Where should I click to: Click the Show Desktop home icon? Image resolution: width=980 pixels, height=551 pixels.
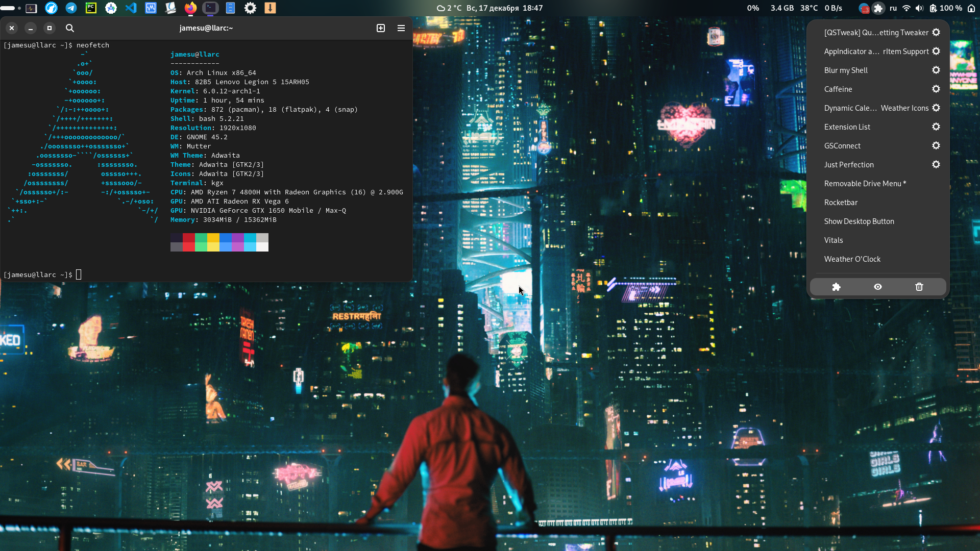(x=971, y=8)
